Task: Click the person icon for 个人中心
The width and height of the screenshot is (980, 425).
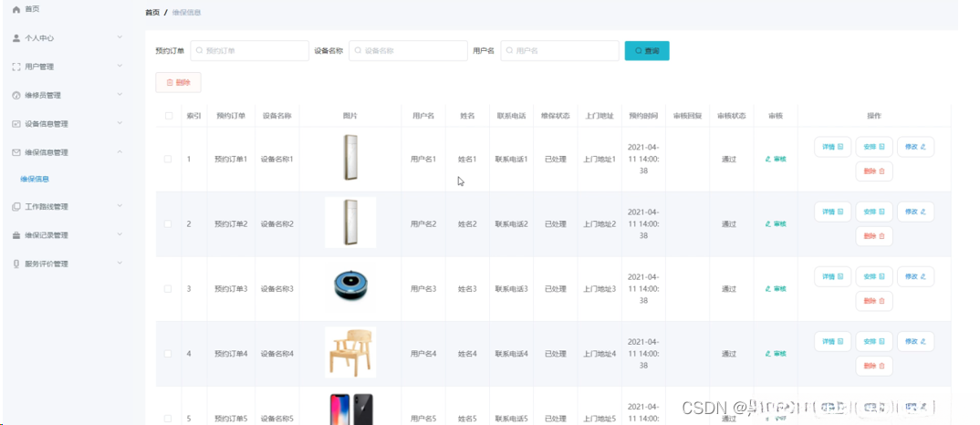Action: (x=16, y=38)
